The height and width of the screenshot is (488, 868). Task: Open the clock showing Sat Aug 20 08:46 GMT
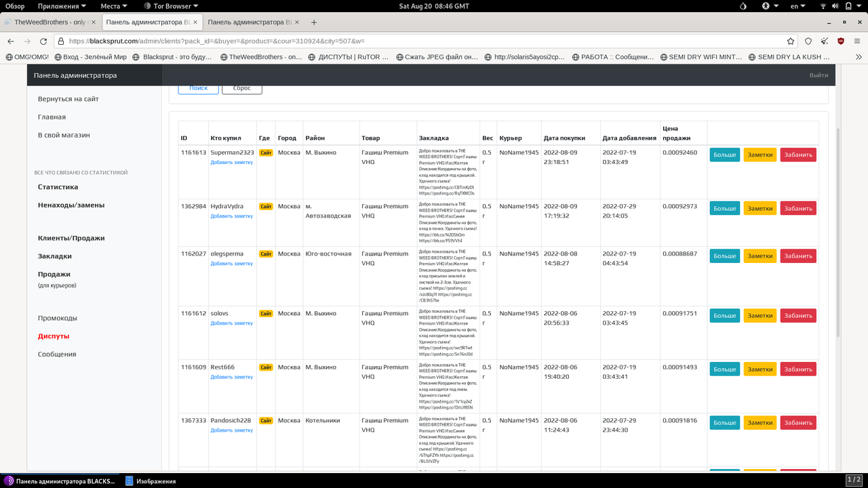[x=434, y=6]
